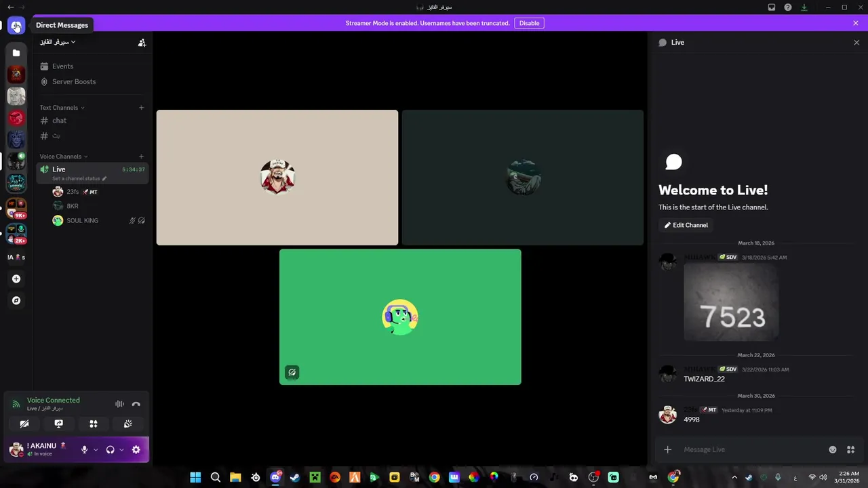Screen dimensions: 868x488
Task: Open Windows Start menu
Action: tap(195, 477)
